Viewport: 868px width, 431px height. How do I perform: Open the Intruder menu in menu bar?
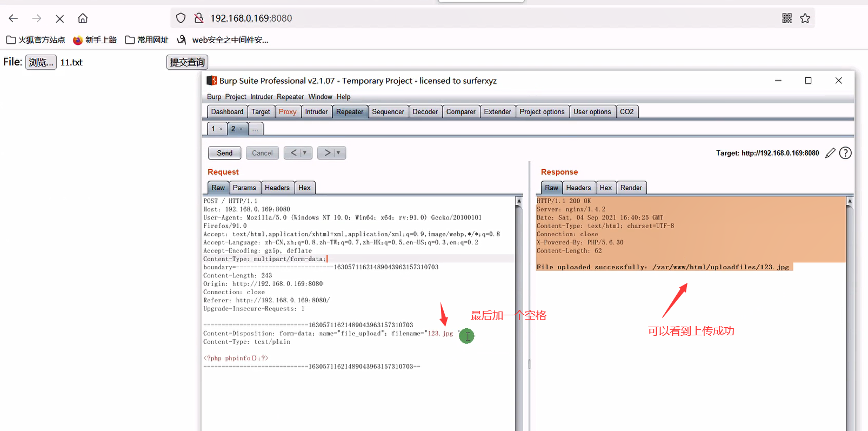click(262, 97)
